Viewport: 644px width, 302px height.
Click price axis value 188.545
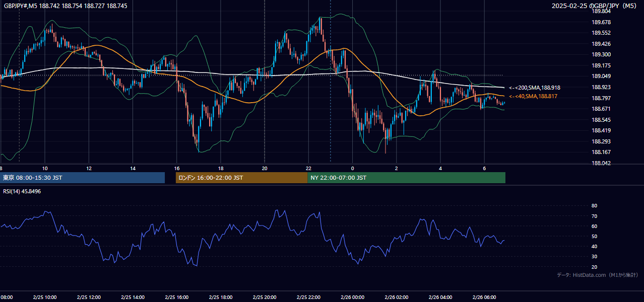(601, 120)
